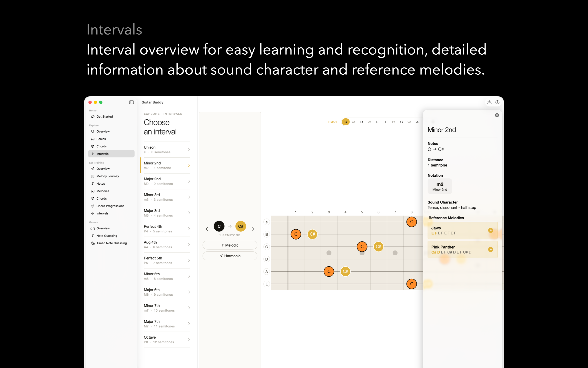Click the low E string label
Screen dimensions: 588x368
(267, 284)
